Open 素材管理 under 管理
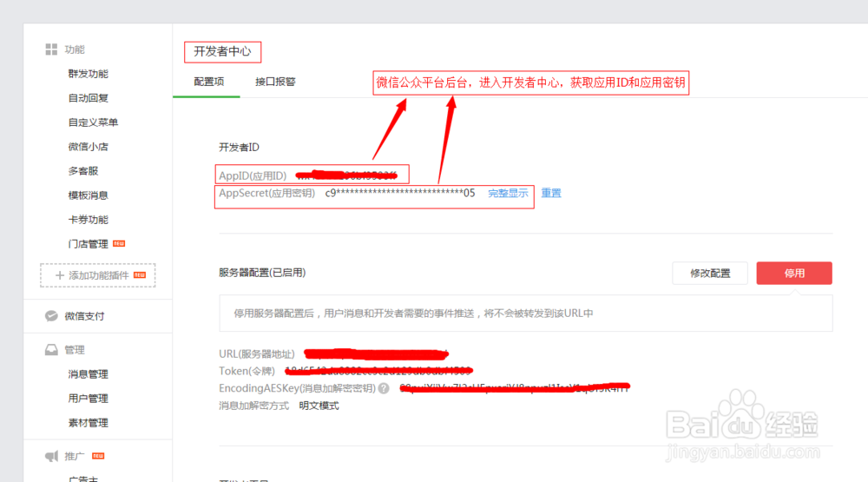This screenshot has width=868, height=482. pyautogui.click(x=88, y=423)
